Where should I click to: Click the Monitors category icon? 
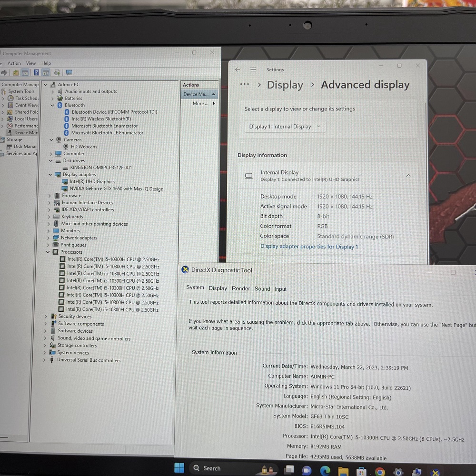[56, 231]
